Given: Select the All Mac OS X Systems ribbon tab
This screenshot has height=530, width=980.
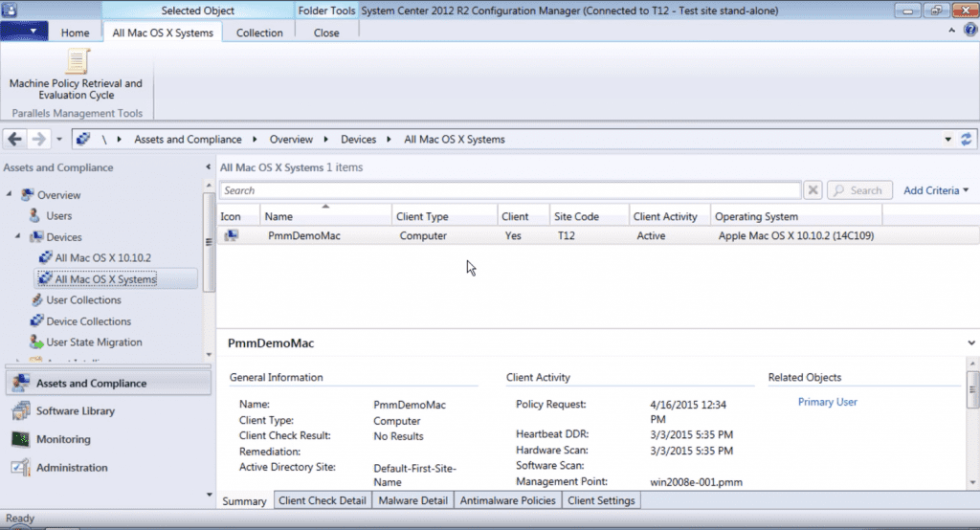Looking at the screenshot, I should [x=163, y=33].
